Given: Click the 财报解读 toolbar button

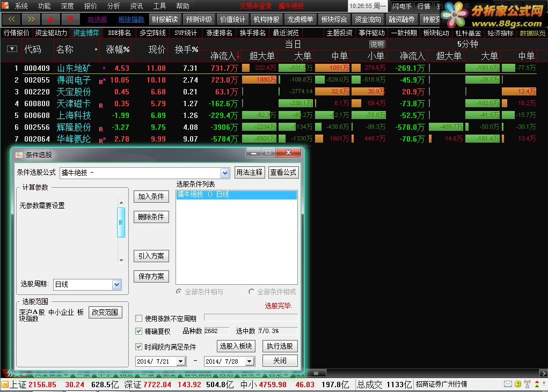Looking at the screenshot, I should click(165, 19).
